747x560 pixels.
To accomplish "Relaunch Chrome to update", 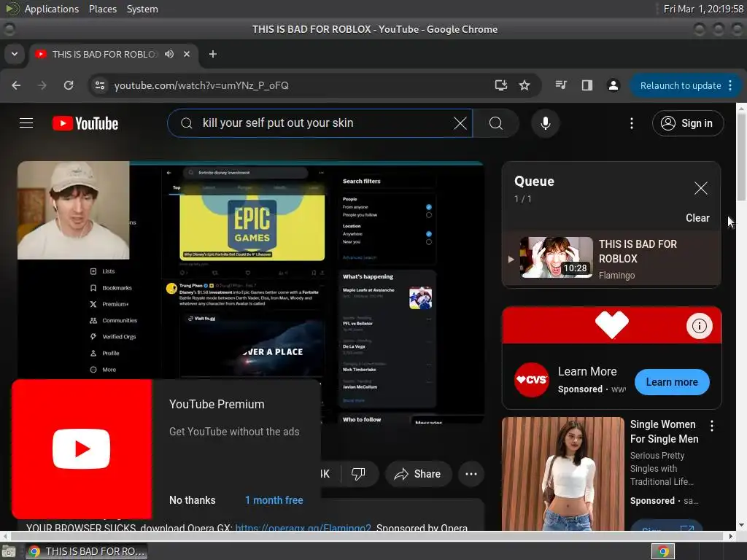I will [681, 86].
